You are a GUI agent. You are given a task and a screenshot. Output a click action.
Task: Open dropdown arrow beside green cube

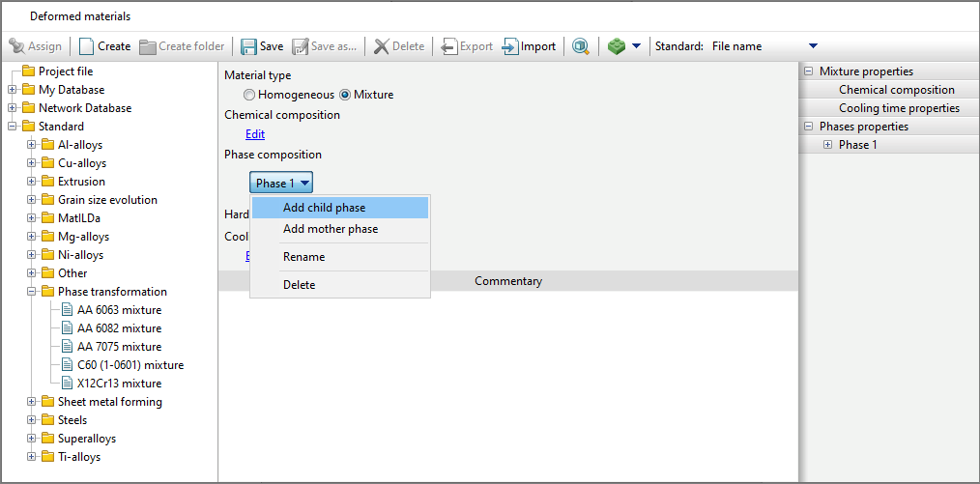pyautogui.click(x=636, y=46)
